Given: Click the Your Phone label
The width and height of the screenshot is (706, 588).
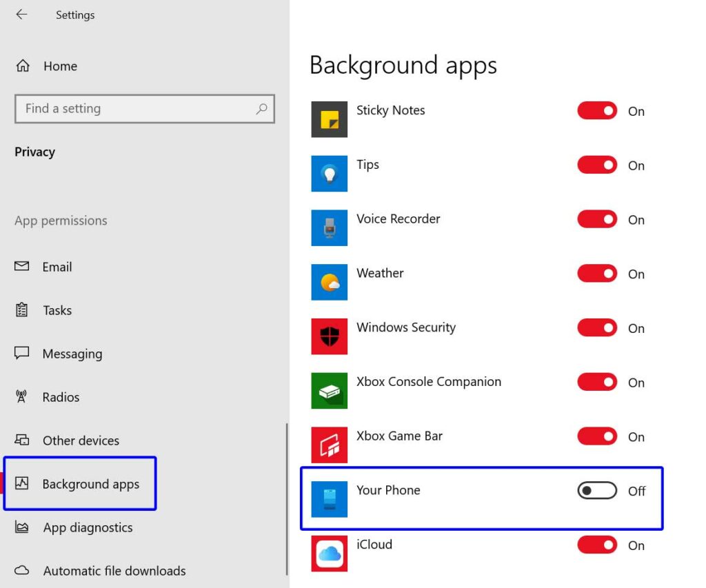Looking at the screenshot, I should tap(389, 490).
